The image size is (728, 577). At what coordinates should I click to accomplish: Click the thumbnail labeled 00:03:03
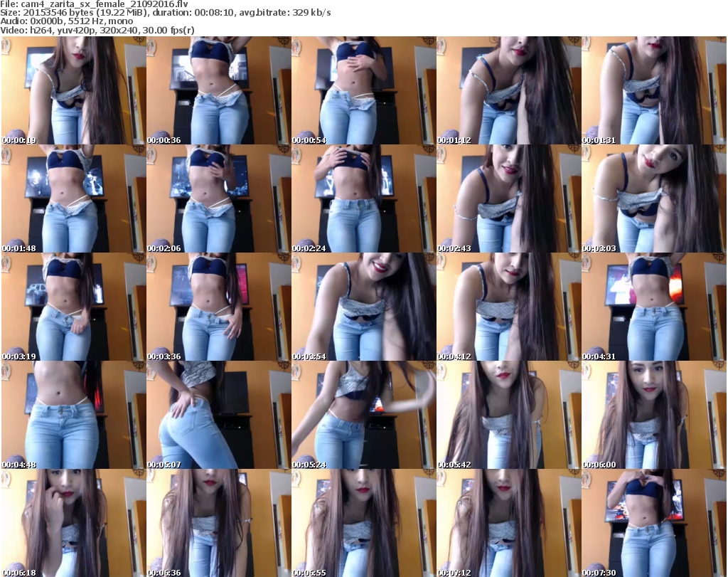tap(653, 198)
